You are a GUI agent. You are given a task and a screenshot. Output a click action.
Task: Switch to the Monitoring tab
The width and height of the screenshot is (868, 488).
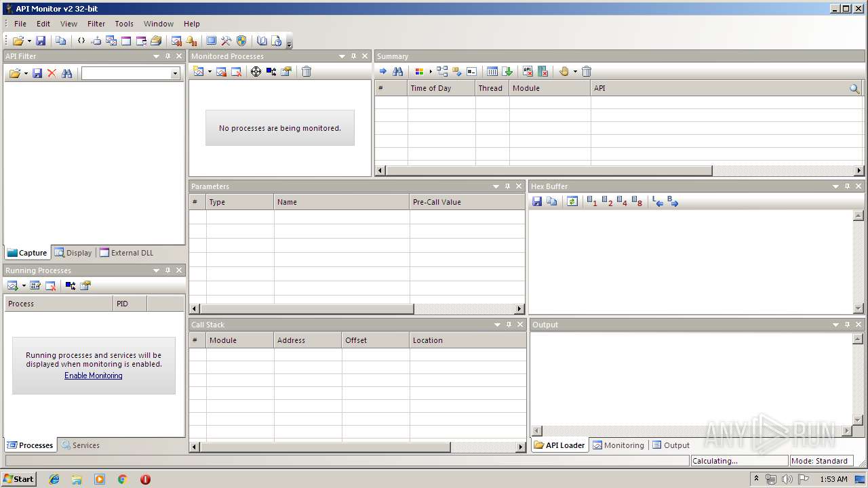tap(618, 445)
